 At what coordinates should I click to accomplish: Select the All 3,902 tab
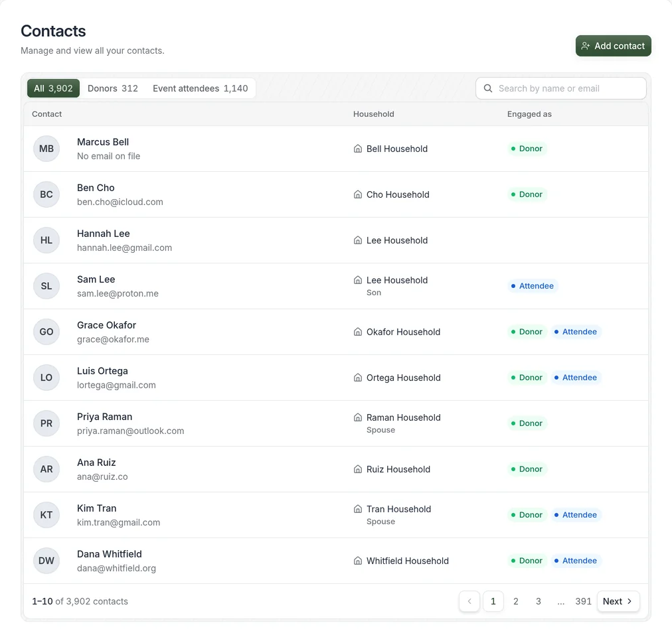[54, 88]
